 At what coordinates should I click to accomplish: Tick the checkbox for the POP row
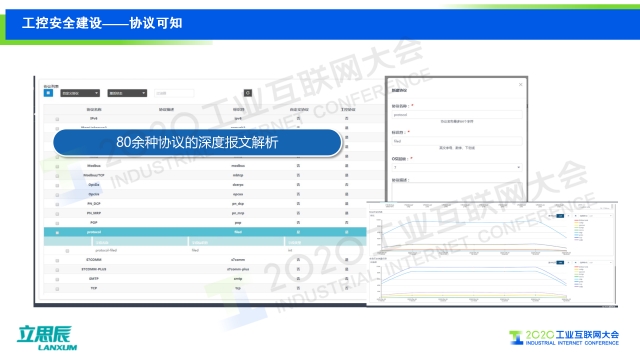click(x=57, y=223)
